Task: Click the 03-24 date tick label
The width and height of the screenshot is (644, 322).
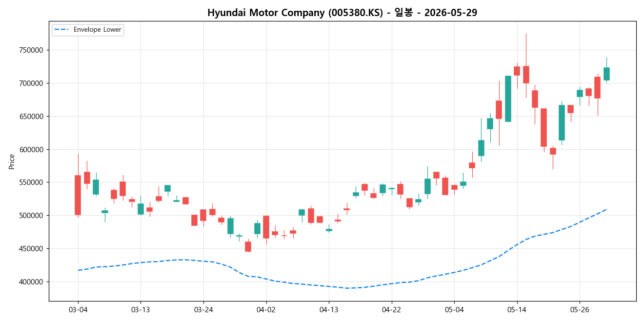Action: pos(203,309)
